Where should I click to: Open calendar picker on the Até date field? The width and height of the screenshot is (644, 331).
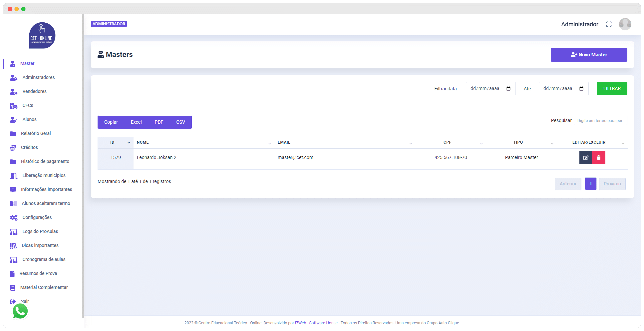click(581, 89)
